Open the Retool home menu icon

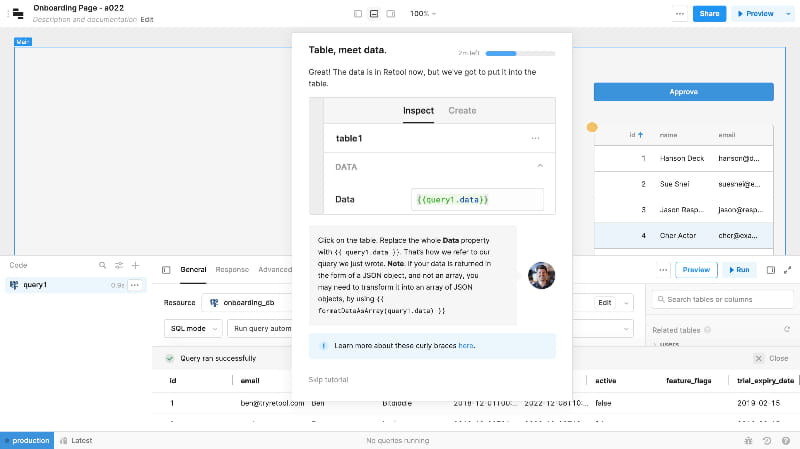click(18, 14)
